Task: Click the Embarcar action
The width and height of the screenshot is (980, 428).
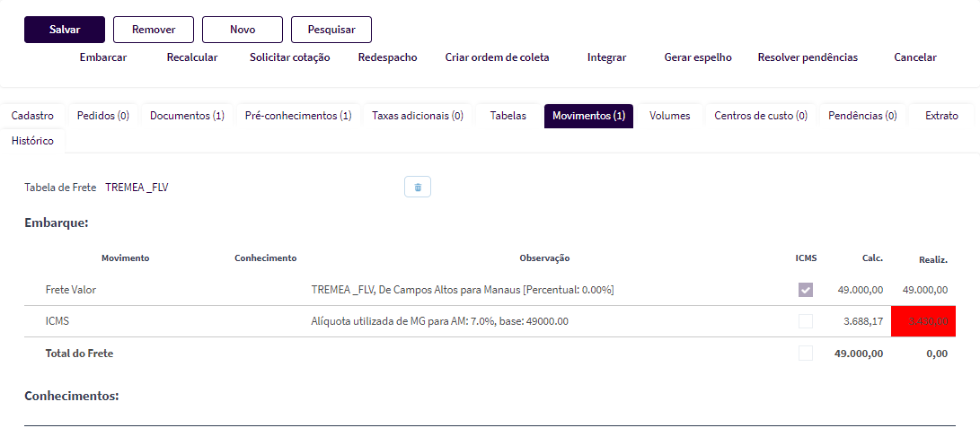Action: tap(103, 57)
